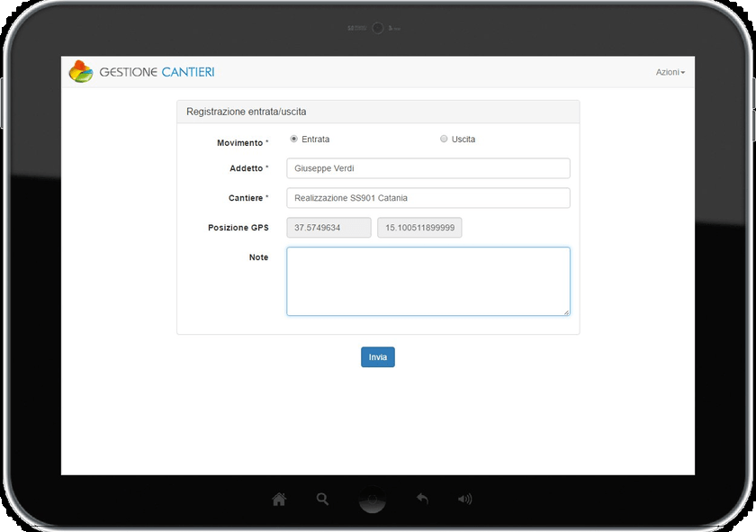Open the Azioni dropdown menu
Screen dimensions: 756x532
coord(670,72)
